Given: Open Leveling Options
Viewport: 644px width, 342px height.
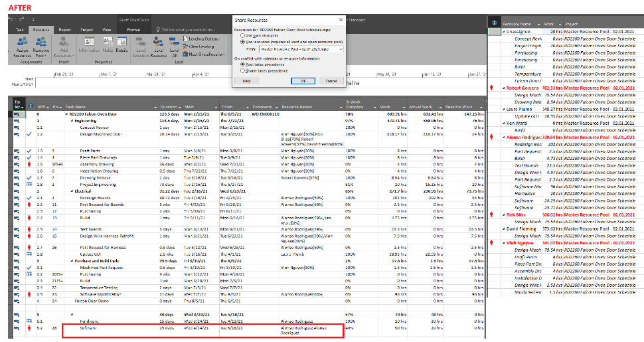Looking at the screenshot, I should [x=201, y=39].
